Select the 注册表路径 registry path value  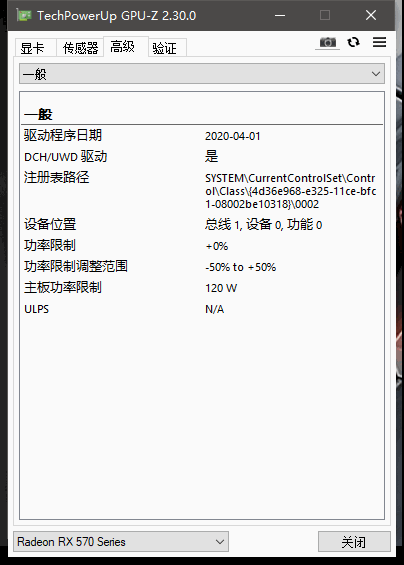(x=290, y=191)
